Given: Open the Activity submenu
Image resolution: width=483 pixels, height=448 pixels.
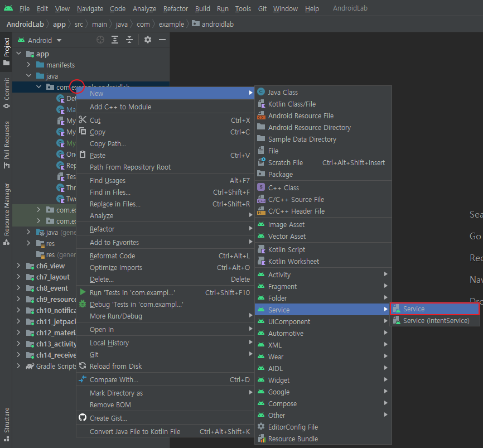Looking at the screenshot, I should [x=323, y=274].
